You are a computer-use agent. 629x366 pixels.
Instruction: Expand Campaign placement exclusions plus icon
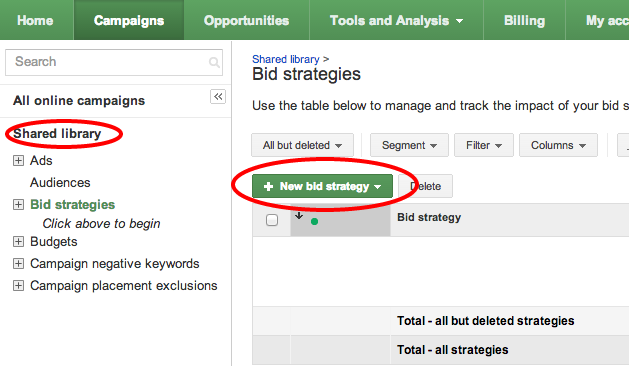[x=18, y=286]
